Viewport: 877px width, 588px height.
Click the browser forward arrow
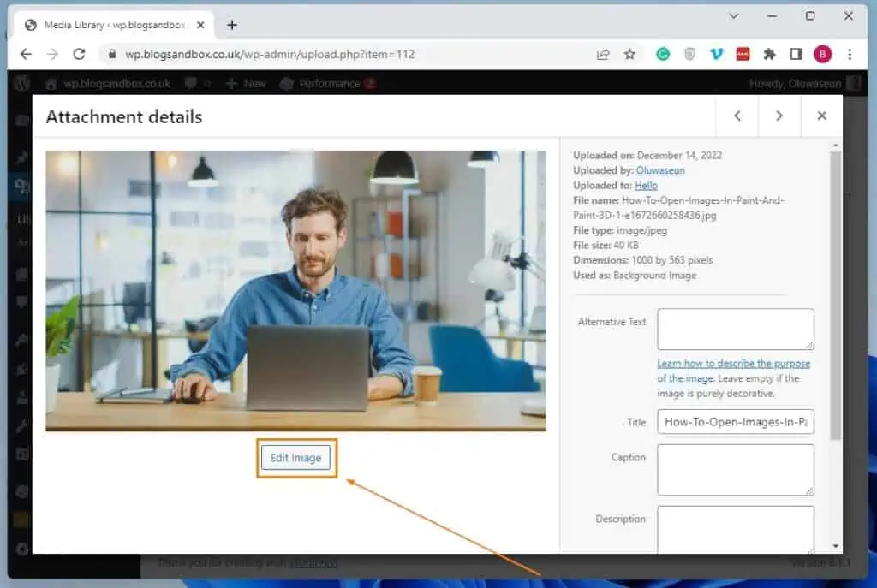pyautogui.click(x=52, y=54)
